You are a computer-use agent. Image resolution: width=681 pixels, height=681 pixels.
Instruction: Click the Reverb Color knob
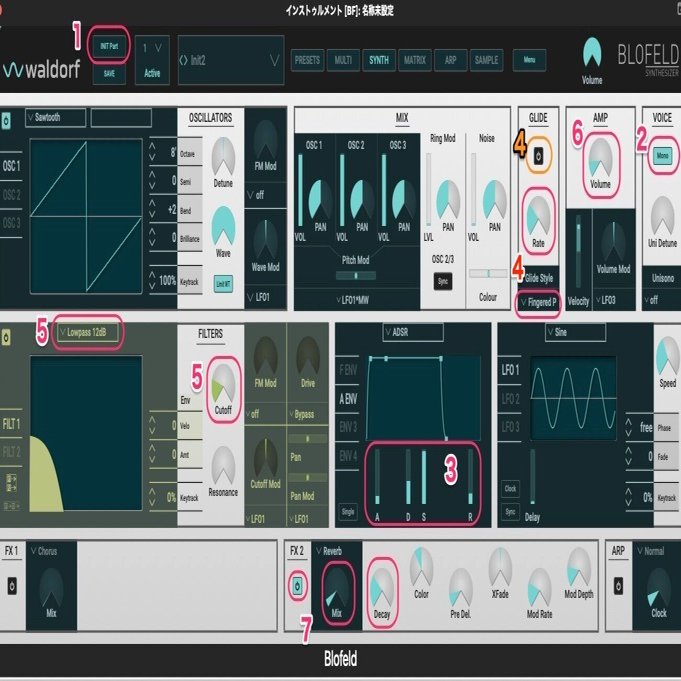point(421,567)
